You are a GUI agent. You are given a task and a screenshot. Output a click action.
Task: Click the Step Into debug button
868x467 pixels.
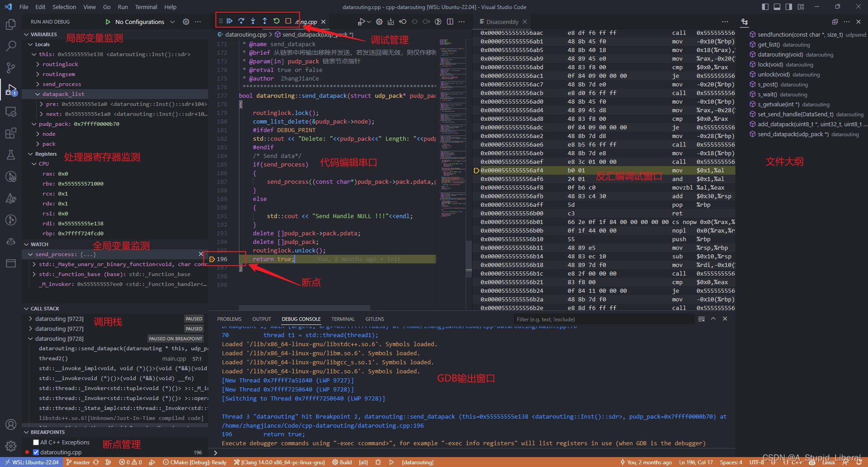(253, 21)
